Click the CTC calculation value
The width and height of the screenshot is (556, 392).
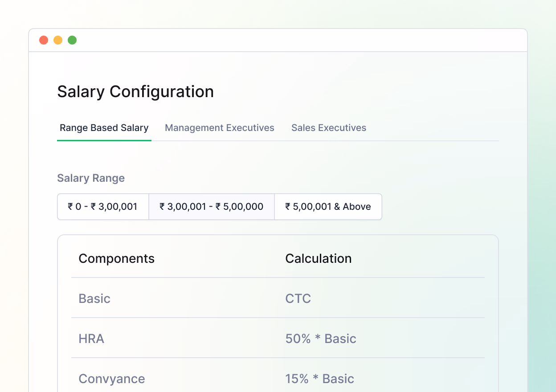point(298,298)
